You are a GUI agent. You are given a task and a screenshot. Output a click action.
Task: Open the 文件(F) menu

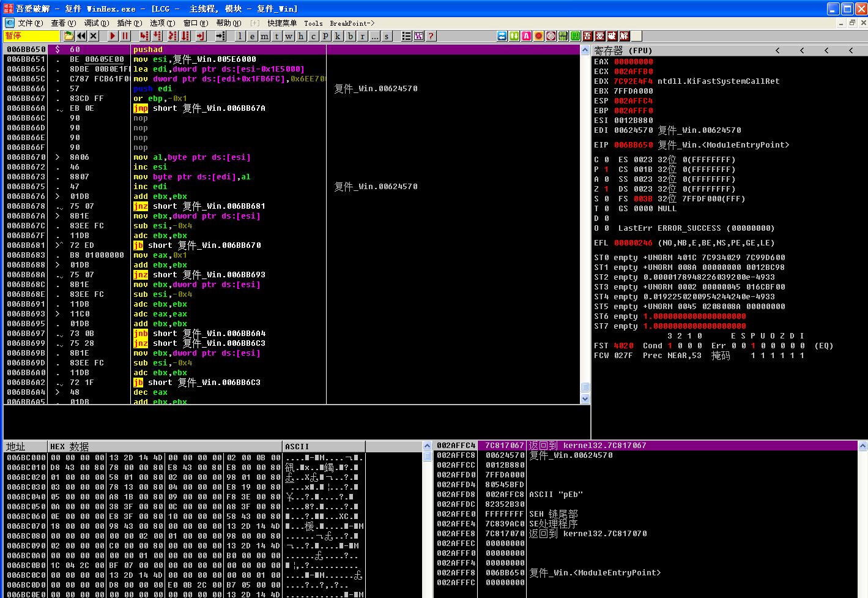click(30, 23)
